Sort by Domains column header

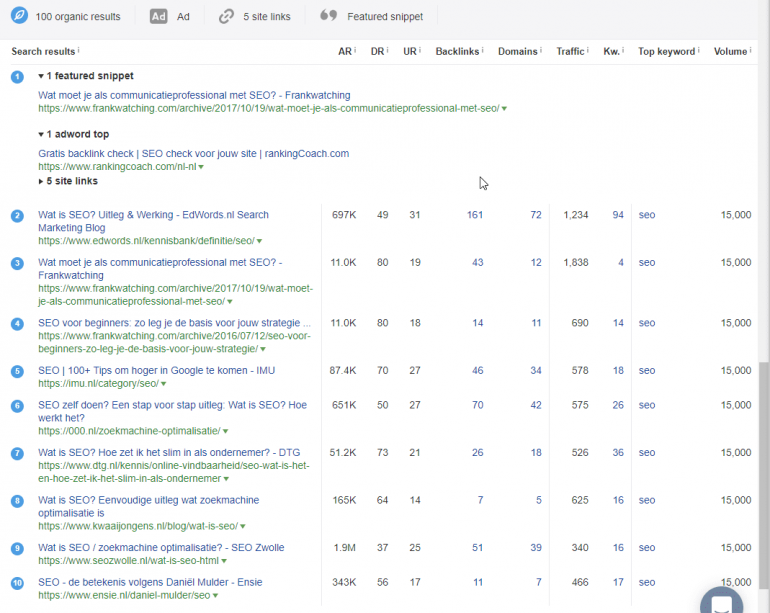(x=518, y=52)
